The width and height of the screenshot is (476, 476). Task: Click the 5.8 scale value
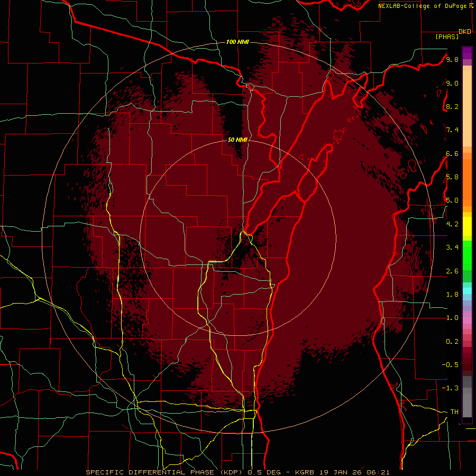[452, 177]
